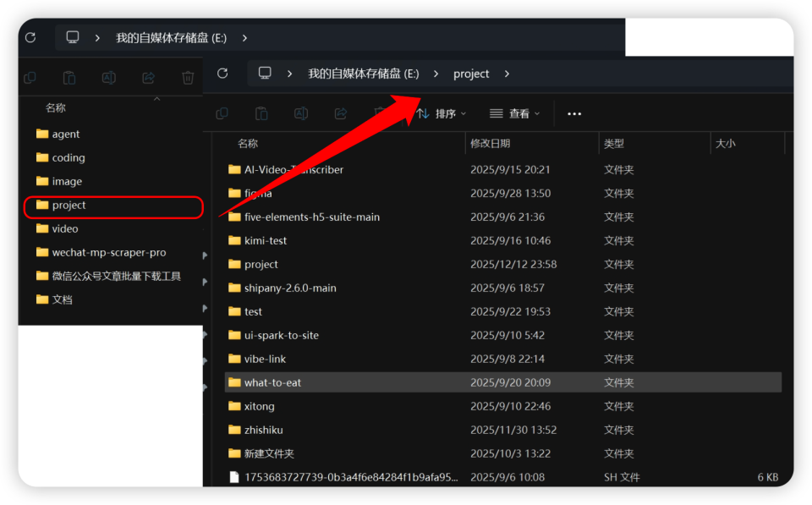Click 我的自媒体存储盘 (E:) breadcrumb in the front window
The width and height of the screenshot is (812, 505).
click(x=364, y=74)
